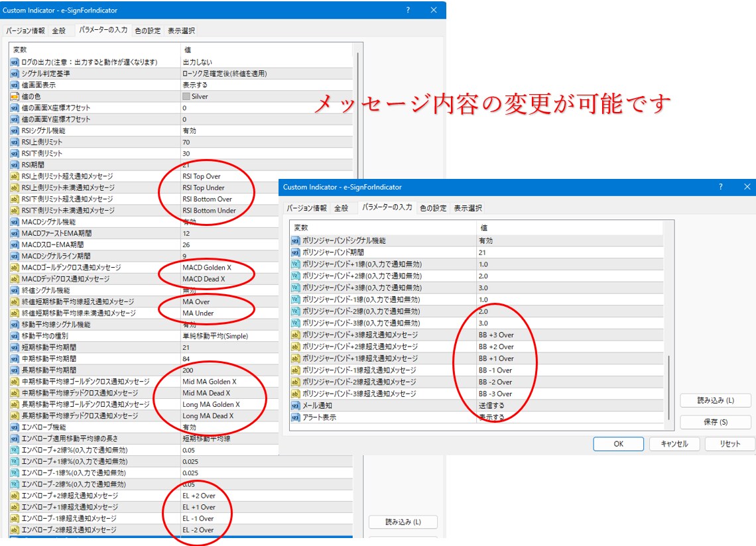The image size is (756, 546).
Task: Click the help question mark in back dialog
Action: pos(408,10)
